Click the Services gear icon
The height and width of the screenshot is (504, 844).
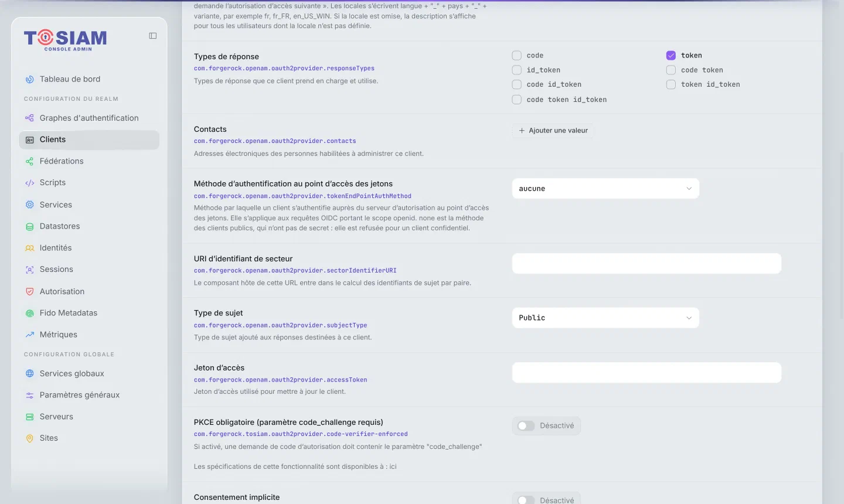pyautogui.click(x=29, y=205)
